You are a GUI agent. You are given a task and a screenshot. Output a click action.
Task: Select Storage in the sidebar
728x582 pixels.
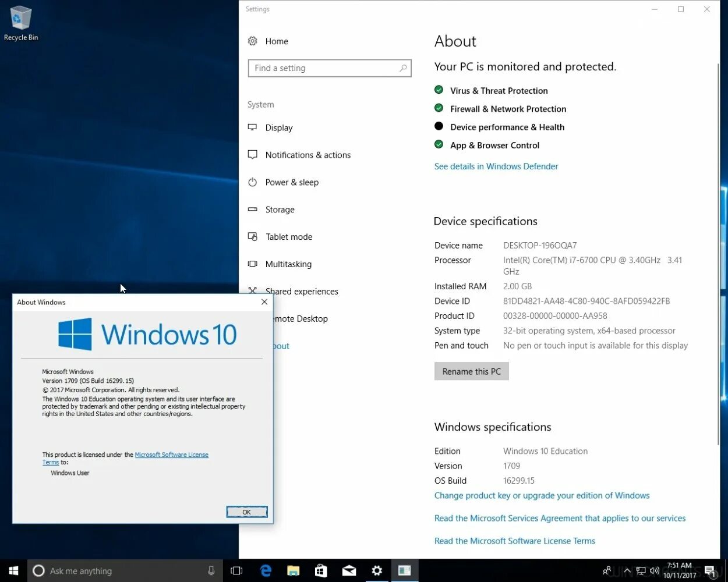pyautogui.click(x=280, y=210)
